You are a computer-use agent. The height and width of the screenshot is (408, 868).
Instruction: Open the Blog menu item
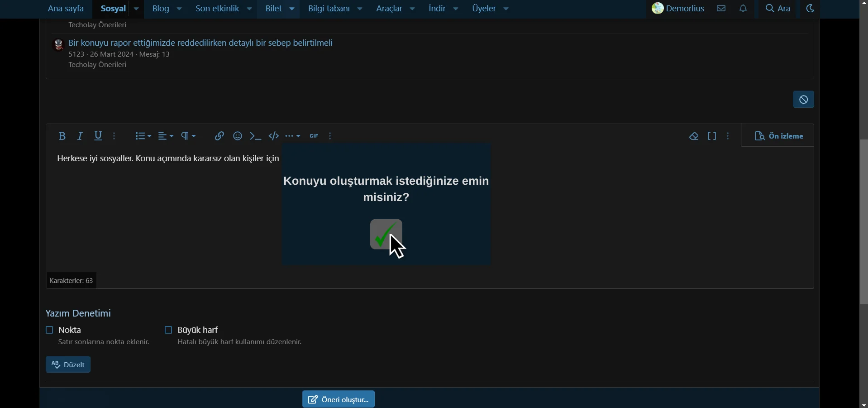[161, 9]
